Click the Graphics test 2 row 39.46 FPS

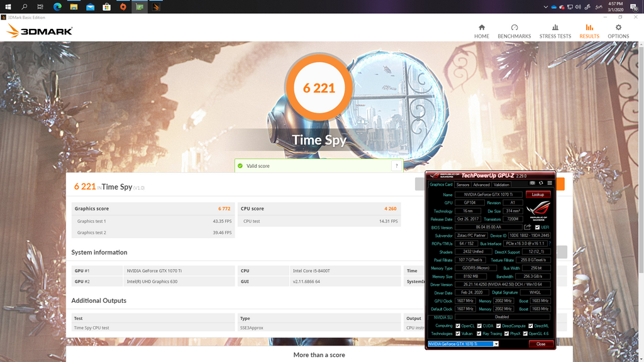tap(153, 233)
